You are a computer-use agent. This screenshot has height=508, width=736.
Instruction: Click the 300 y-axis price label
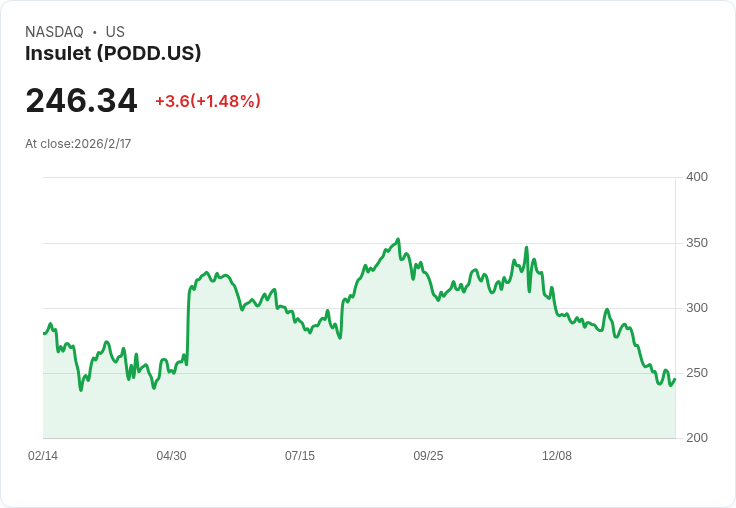point(696,308)
